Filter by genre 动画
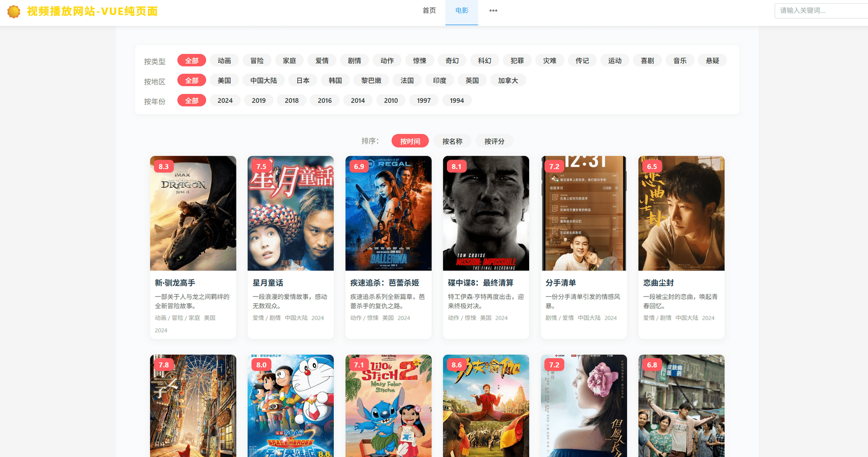This screenshot has width=868, height=457. 225,61
